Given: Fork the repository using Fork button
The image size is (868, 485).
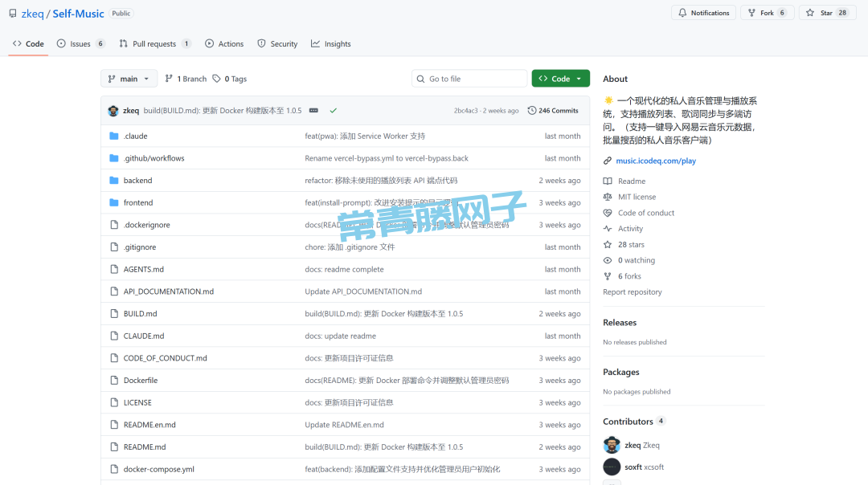Looking at the screenshot, I should click(767, 13).
